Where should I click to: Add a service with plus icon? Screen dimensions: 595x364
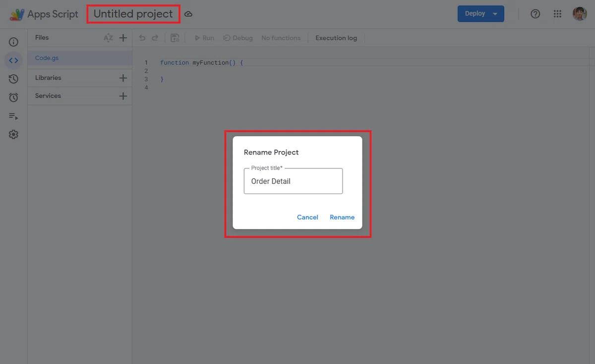[123, 96]
